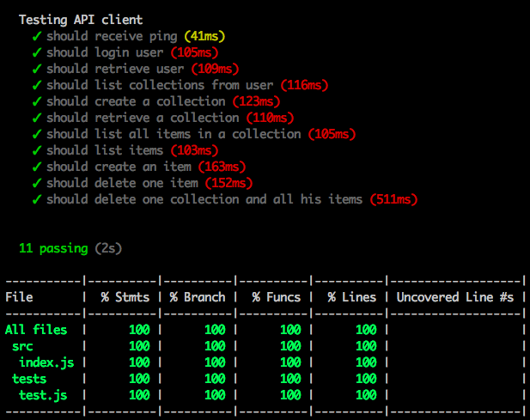Click the "Testing API client" heading

81,20
